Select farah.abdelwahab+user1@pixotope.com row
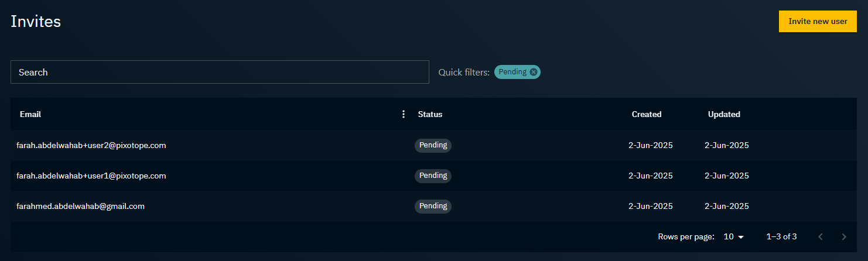868x261 pixels. coord(433,176)
